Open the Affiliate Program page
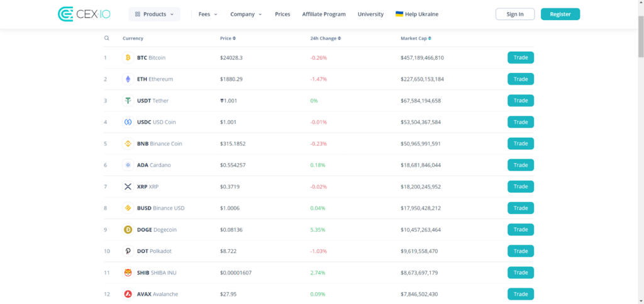 click(323, 14)
